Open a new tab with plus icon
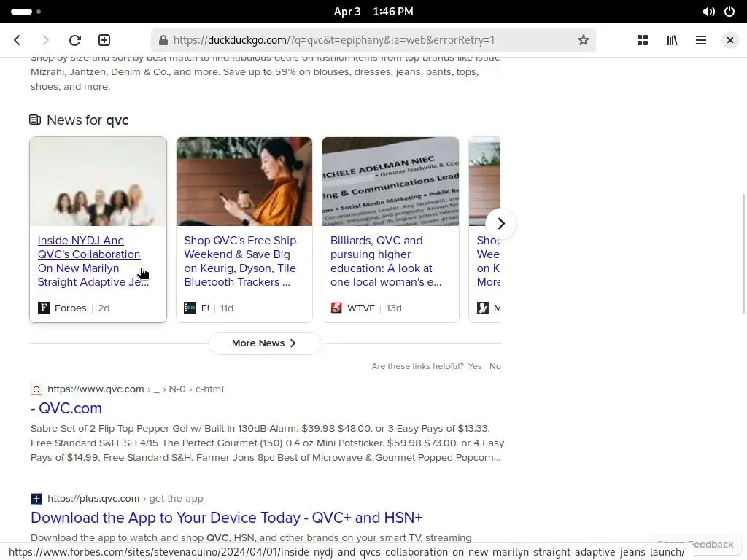Viewport: 747px width, 560px height. pyautogui.click(x=104, y=40)
